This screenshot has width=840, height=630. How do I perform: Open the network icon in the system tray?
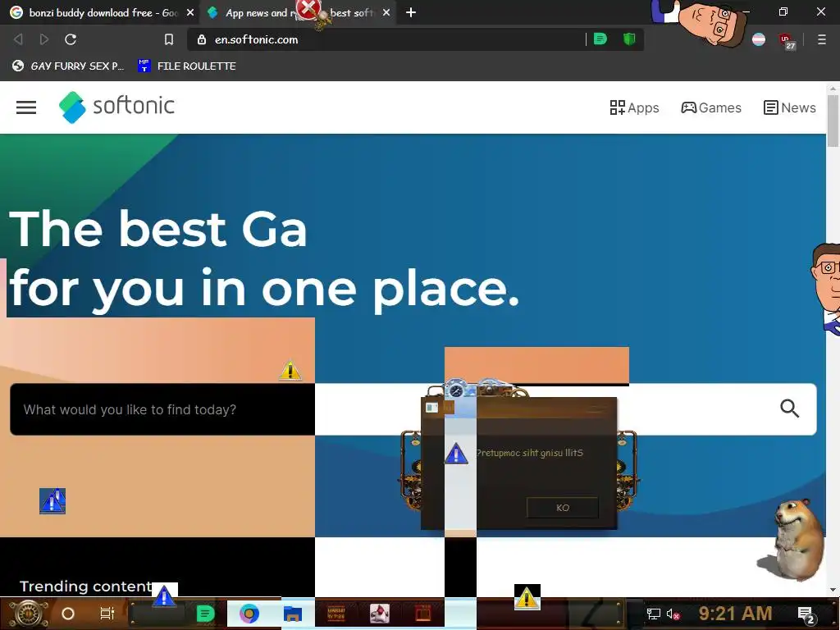pos(653,614)
